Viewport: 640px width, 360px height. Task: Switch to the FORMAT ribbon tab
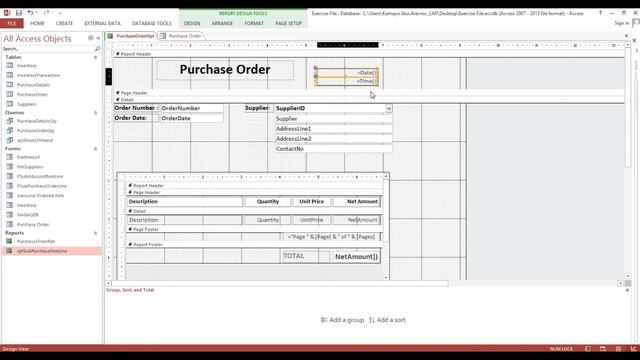254,23
